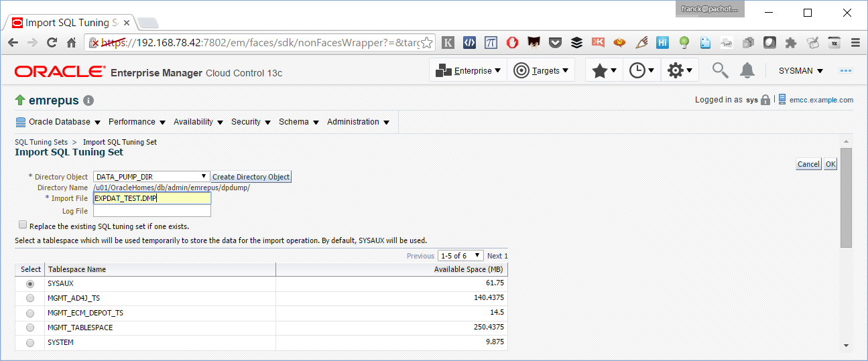Click the Cancel button
This screenshot has height=361, width=868.
coord(808,164)
